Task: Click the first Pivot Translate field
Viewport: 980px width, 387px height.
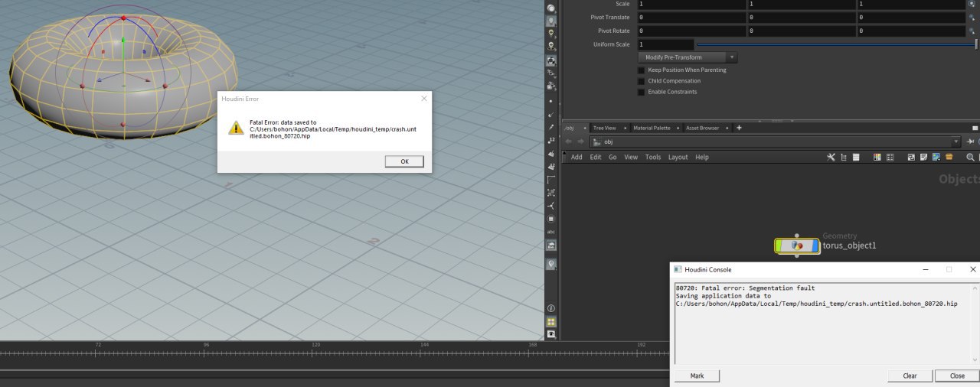Action: (x=691, y=17)
